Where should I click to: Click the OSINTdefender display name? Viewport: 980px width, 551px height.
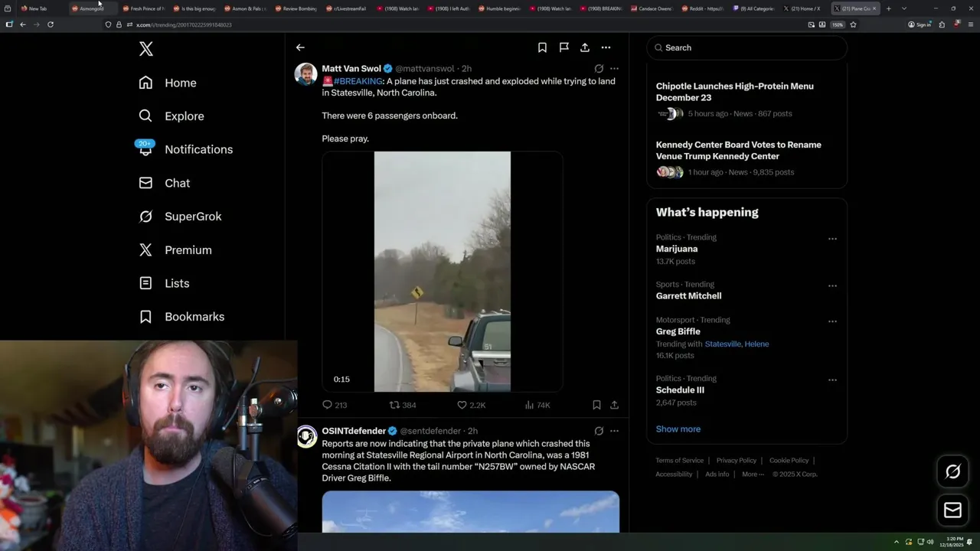[354, 431]
